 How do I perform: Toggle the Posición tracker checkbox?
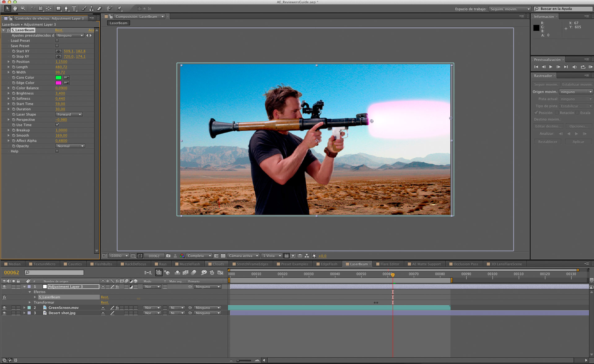point(536,113)
